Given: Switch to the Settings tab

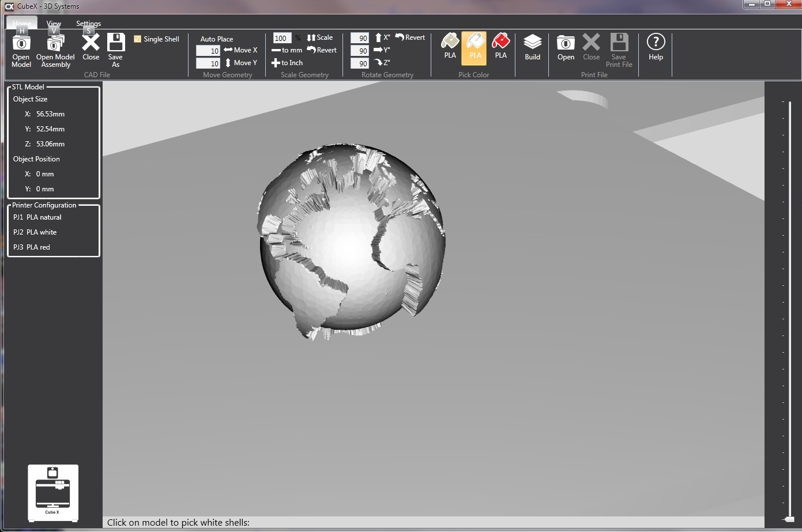Looking at the screenshot, I should (88, 23).
